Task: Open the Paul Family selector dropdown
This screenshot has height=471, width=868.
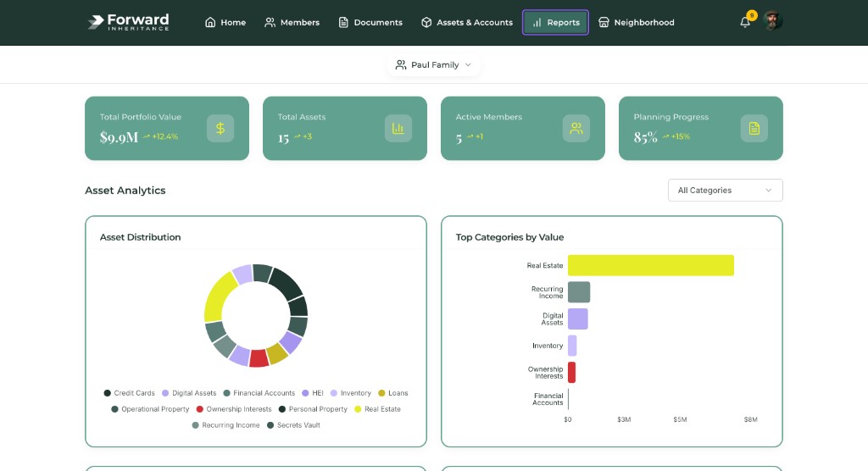Action: click(434, 64)
